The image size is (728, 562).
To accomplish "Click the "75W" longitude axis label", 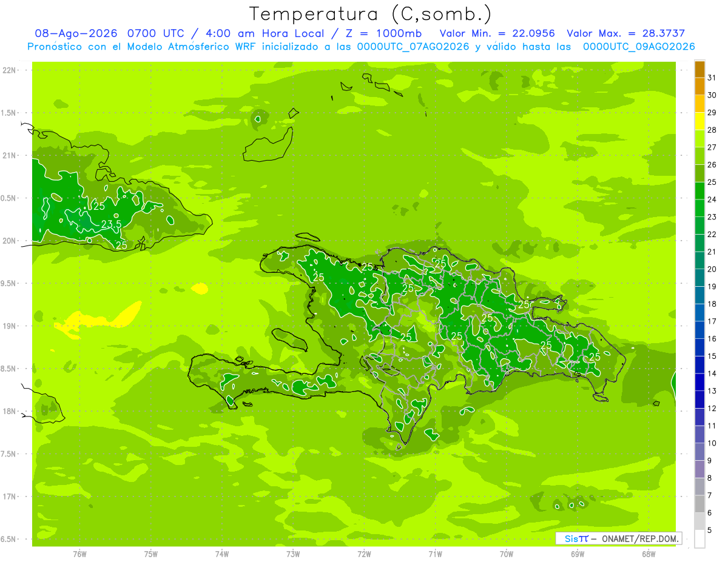I will (151, 554).
